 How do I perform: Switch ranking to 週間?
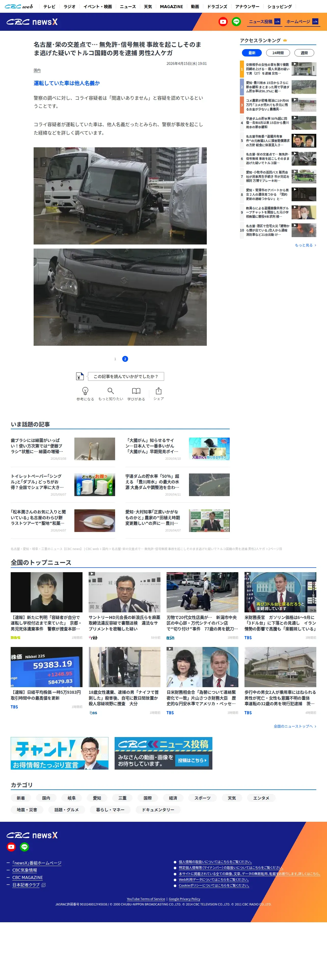pos(304,53)
